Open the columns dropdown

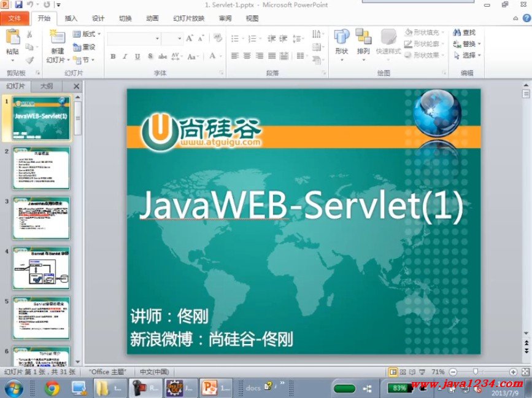pos(301,56)
